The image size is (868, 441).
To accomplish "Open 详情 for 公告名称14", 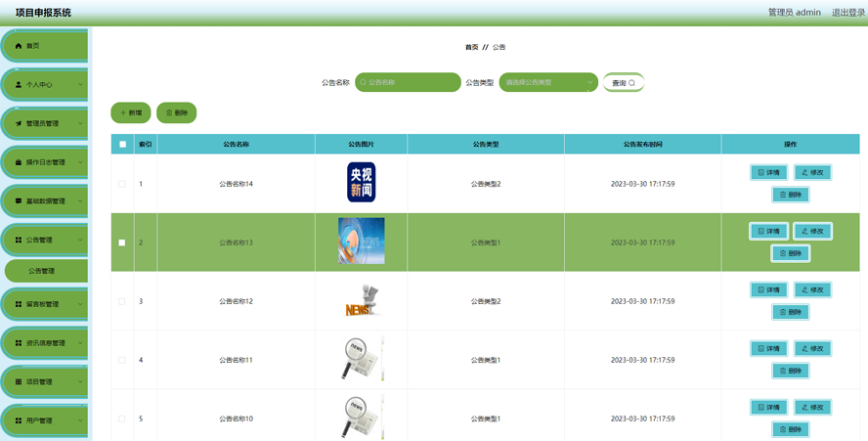I will [x=769, y=172].
